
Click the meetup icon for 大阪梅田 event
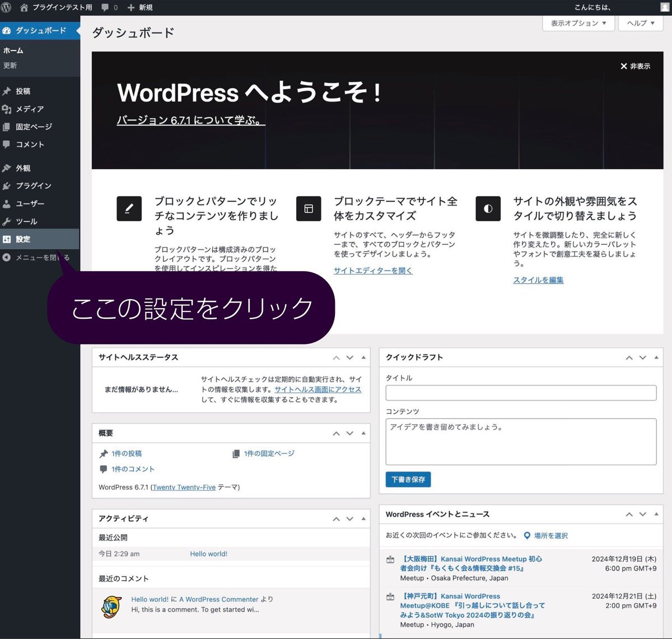390,559
